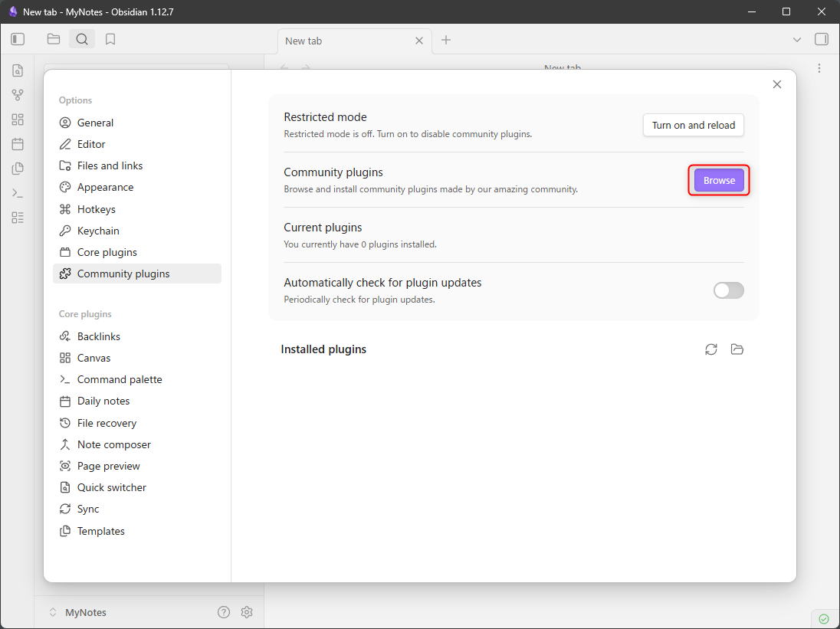The image size is (840, 629).
Task: Open Editor settings
Action: point(137,144)
